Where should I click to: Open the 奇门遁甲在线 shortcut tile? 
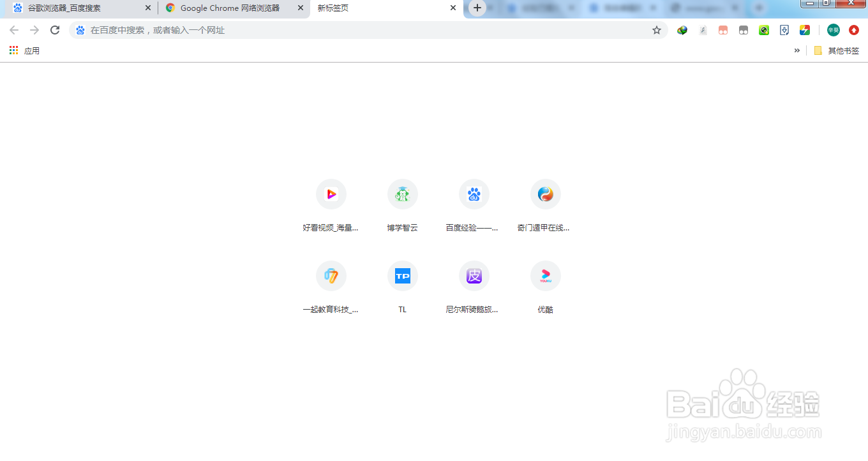click(x=546, y=194)
